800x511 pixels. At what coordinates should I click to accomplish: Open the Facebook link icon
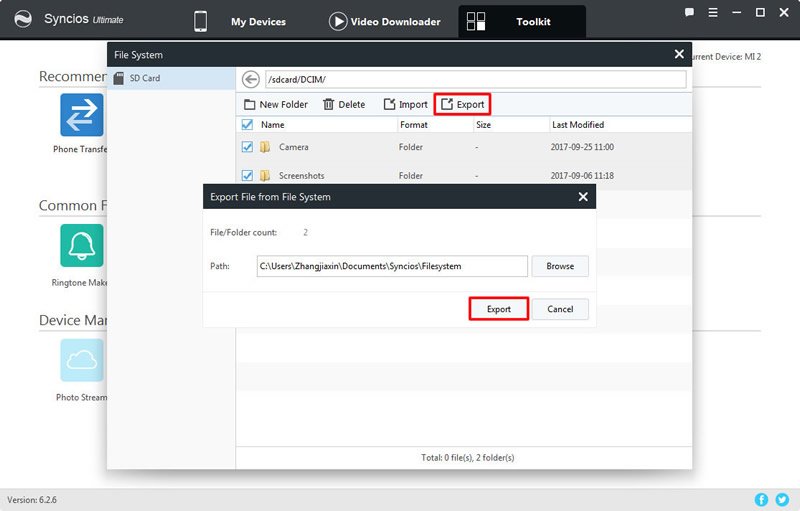pyautogui.click(x=761, y=500)
